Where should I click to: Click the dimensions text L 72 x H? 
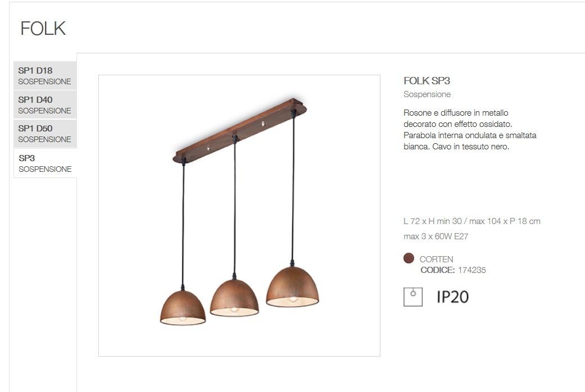coord(472,221)
